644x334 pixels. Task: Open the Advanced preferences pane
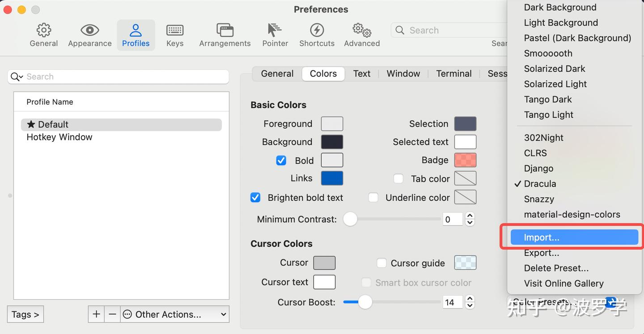click(x=361, y=35)
